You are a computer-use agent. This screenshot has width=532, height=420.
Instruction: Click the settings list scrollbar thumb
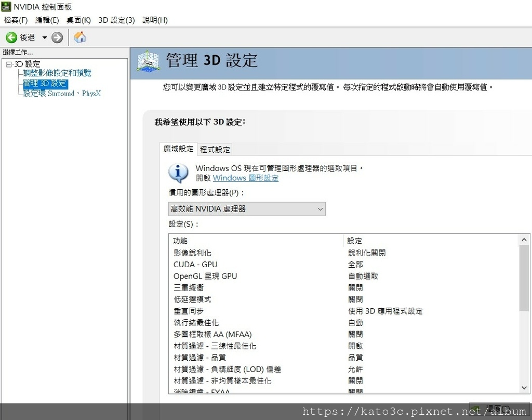pos(524,278)
